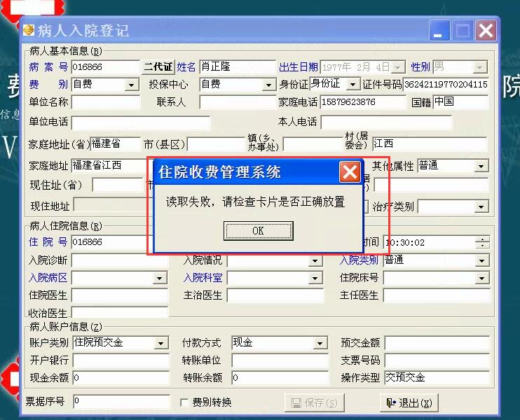Screen dimensions: 520x420
Task: Click the 现金余额 input field
Action: [x=121, y=377]
